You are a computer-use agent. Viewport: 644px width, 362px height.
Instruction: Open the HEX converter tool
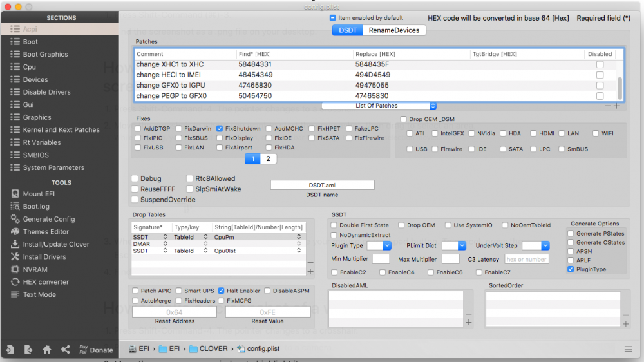click(x=46, y=282)
